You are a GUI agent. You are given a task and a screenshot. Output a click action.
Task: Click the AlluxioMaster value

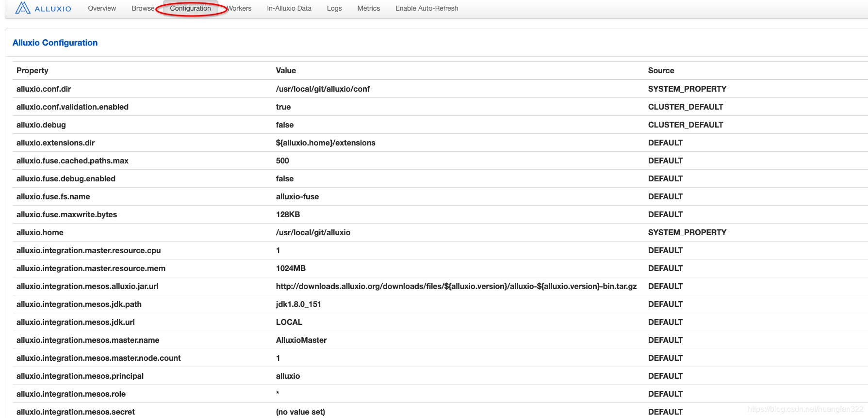[x=301, y=340]
